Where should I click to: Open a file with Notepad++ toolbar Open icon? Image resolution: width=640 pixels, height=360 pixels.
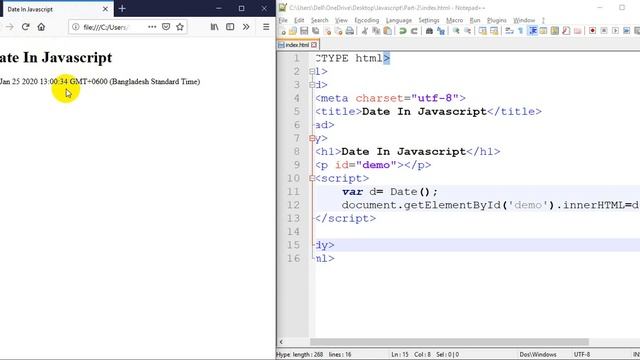point(293,31)
